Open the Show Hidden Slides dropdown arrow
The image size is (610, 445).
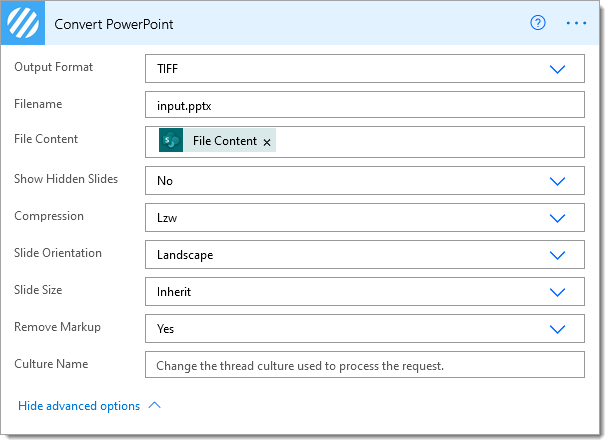(x=557, y=181)
